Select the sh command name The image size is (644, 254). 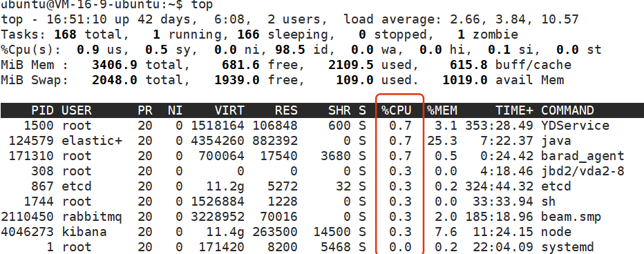pos(549,202)
